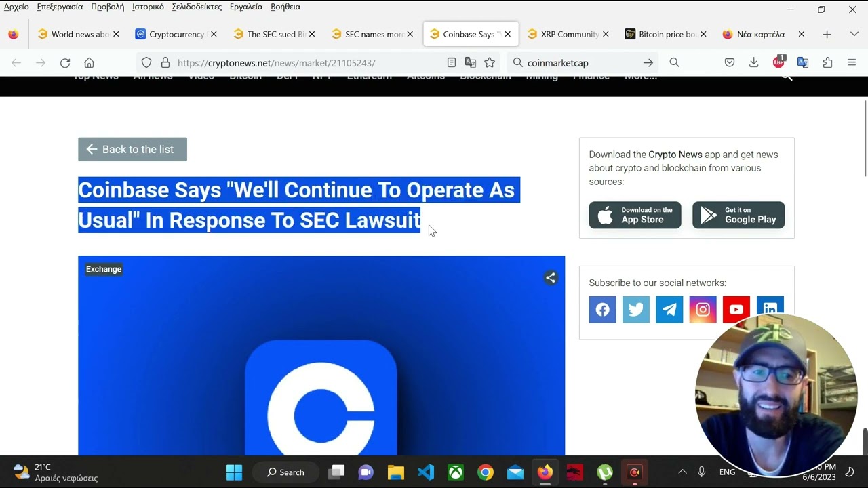Open the Exchange category tag
This screenshot has width=868, height=488.
point(104,270)
